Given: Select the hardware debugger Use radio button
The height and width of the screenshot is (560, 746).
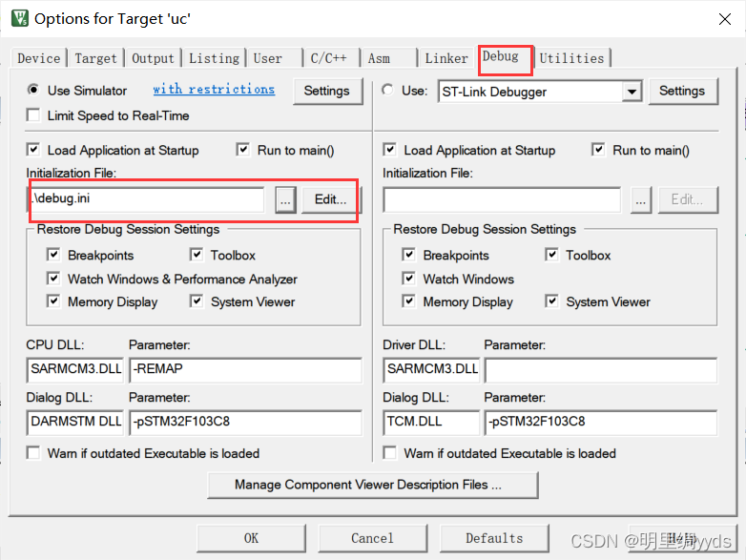Looking at the screenshot, I should (387, 90).
